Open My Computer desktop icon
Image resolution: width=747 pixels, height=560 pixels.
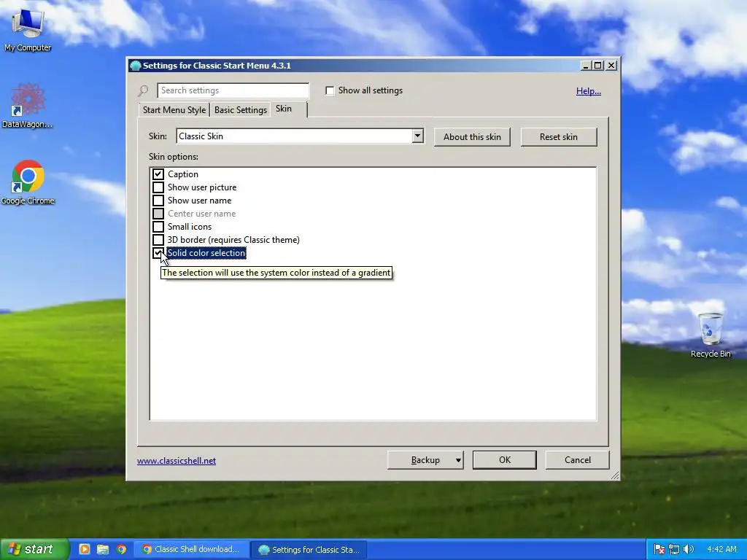28,28
